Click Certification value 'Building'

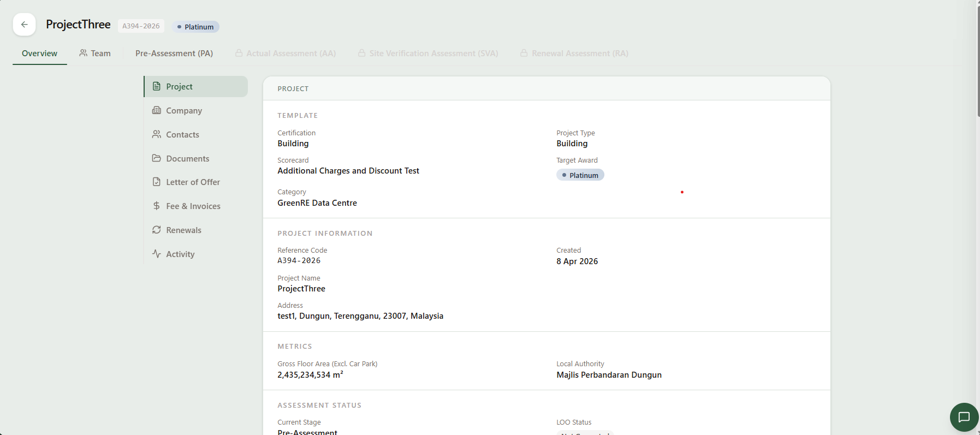pos(293,144)
